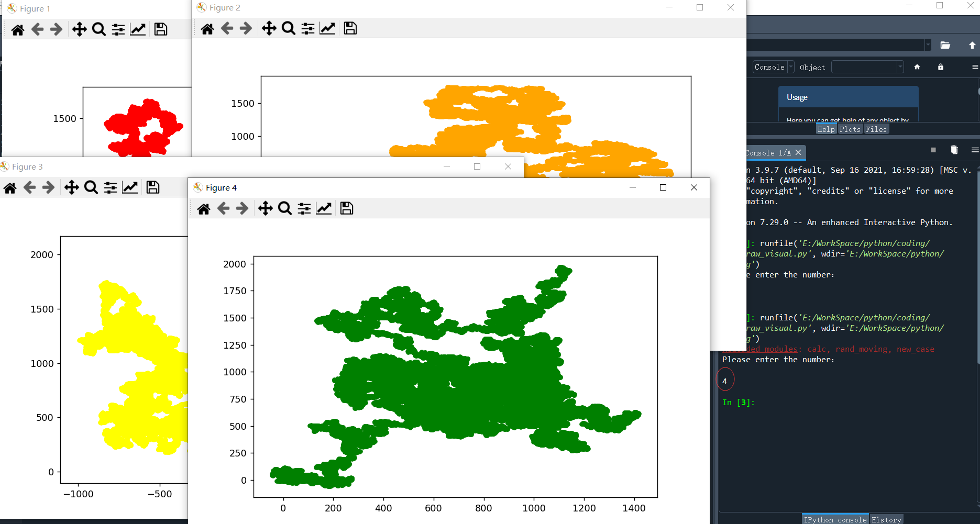The image size is (980, 524).
Task: Click the Object name input field
Action: [x=864, y=67]
